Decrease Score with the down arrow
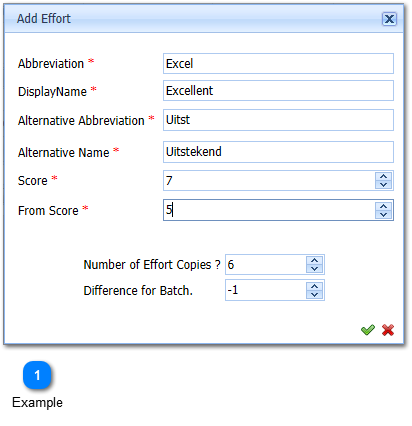Viewport: 412px width, 426px height. (383, 184)
